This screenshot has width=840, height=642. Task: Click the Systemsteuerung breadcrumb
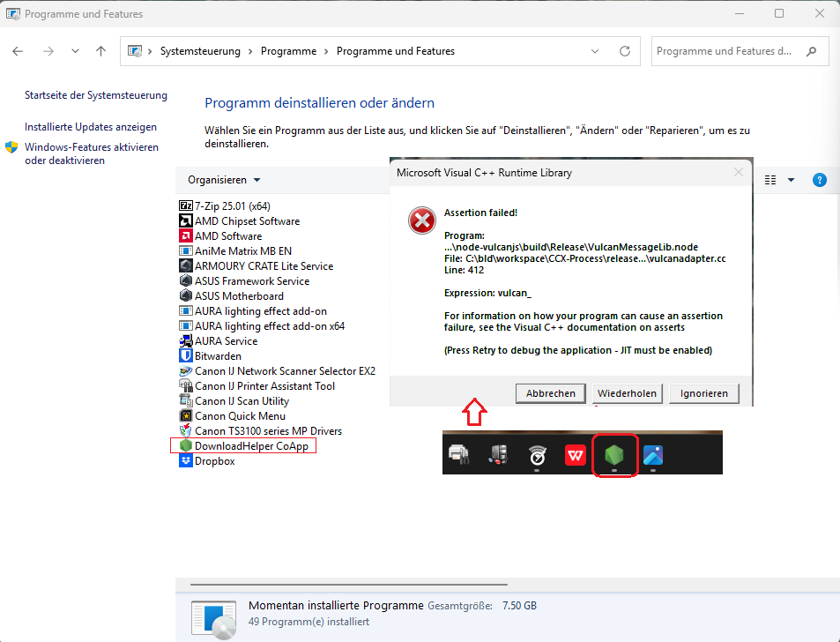tap(200, 51)
